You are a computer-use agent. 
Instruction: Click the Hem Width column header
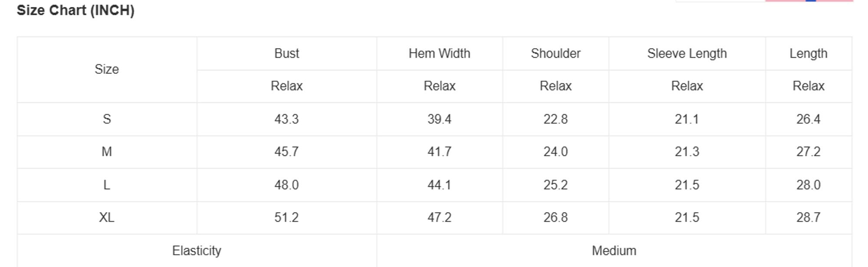coord(439,53)
